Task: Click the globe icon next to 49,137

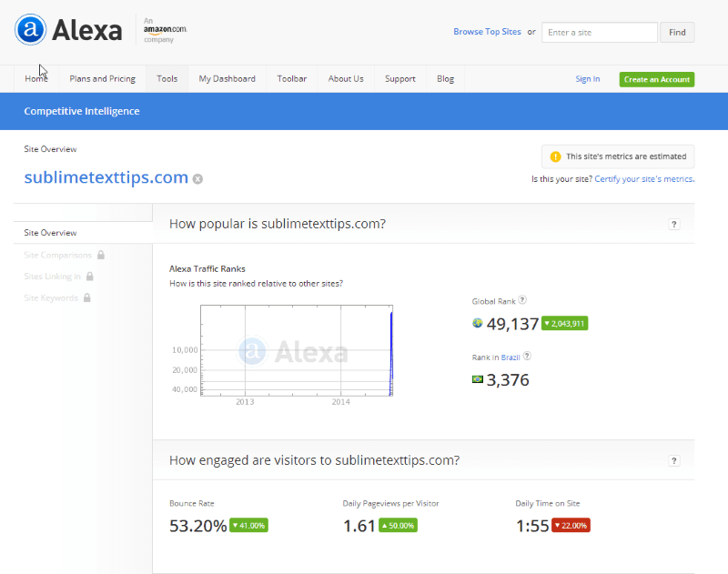Action: (477, 323)
